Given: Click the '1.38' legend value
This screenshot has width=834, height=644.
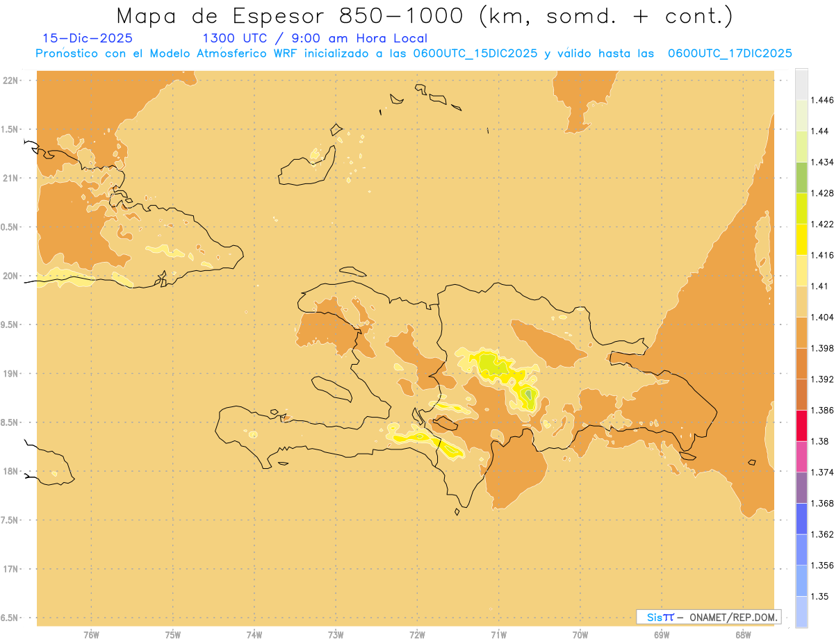Looking at the screenshot, I should (x=820, y=441).
